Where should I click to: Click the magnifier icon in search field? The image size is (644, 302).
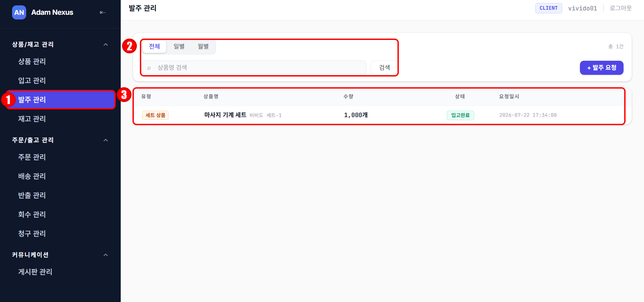pyautogui.click(x=149, y=68)
